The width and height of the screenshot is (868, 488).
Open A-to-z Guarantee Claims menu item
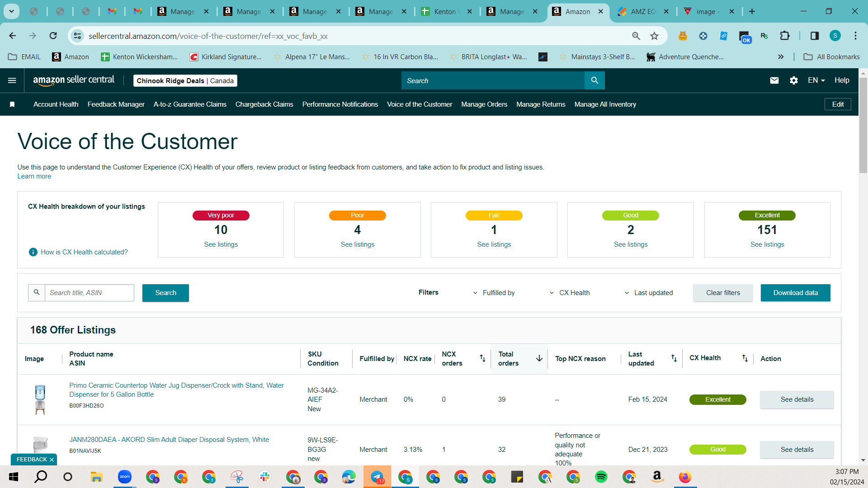pos(190,104)
